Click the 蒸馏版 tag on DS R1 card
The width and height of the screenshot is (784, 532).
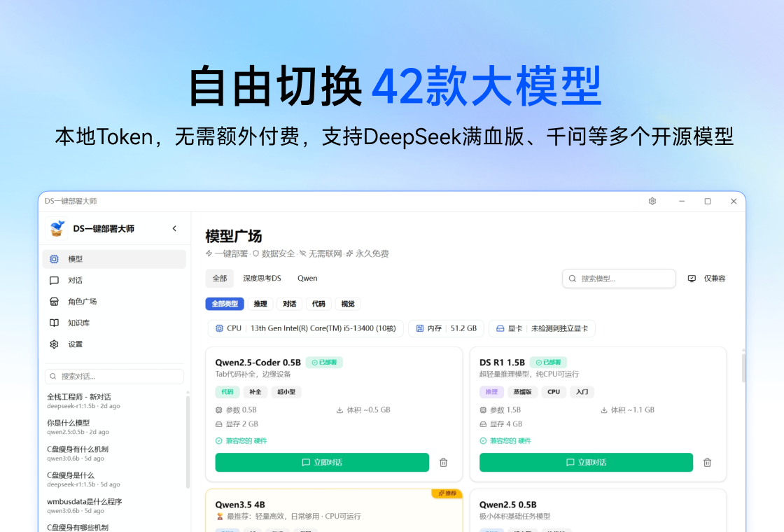[x=522, y=392]
